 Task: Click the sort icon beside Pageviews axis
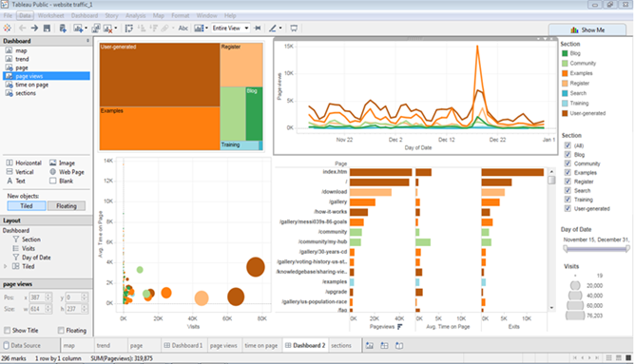[x=400, y=326]
